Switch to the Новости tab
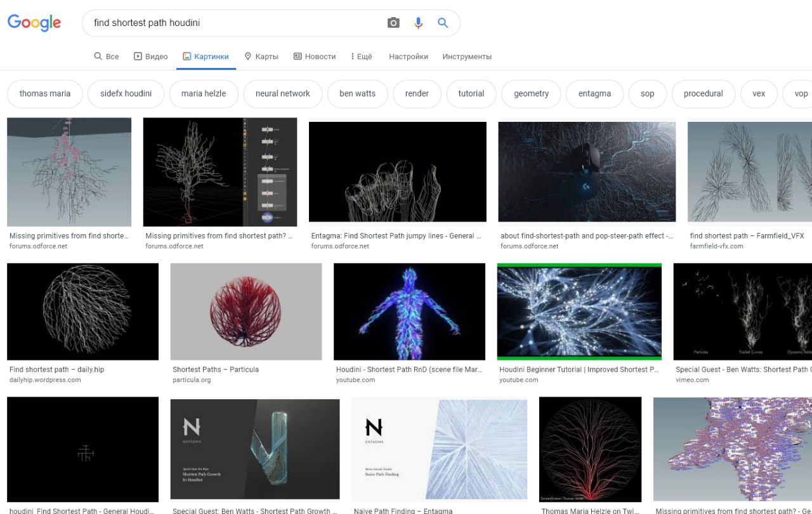The width and height of the screenshot is (812, 514). [315, 56]
